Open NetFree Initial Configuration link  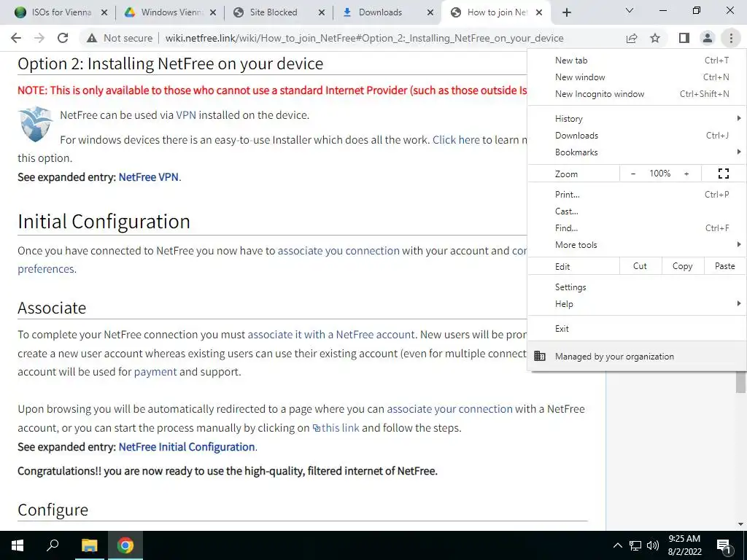(187, 447)
